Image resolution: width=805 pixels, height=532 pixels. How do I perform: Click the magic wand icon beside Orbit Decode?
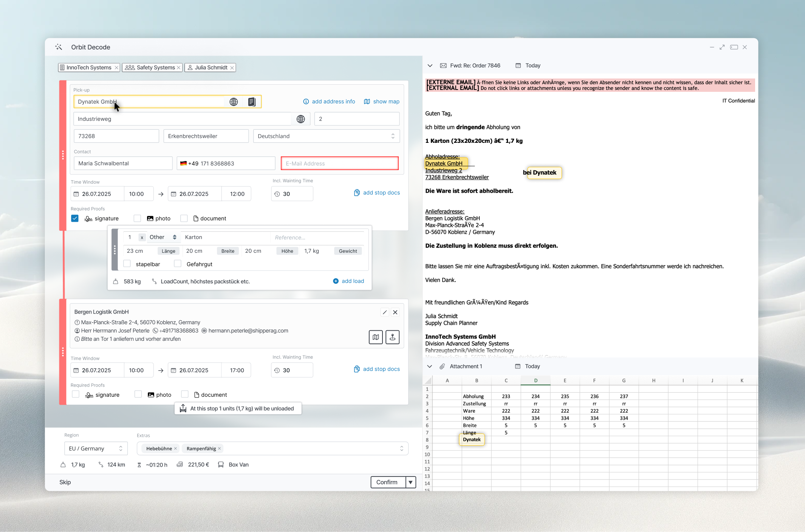click(x=59, y=47)
